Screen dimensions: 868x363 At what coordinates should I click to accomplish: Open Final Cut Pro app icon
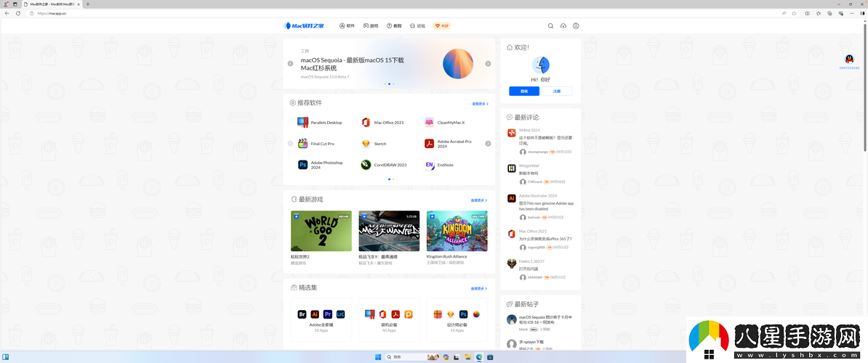click(x=302, y=143)
